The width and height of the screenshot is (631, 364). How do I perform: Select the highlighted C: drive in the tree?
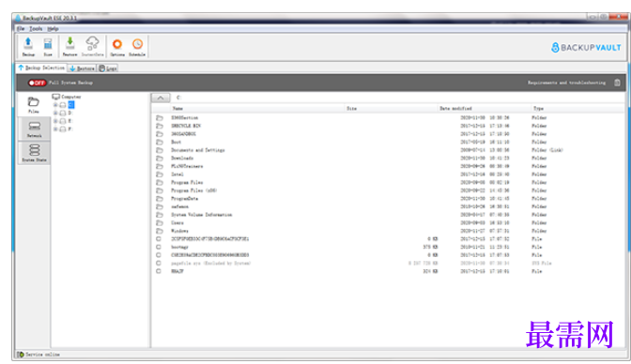click(70, 104)
